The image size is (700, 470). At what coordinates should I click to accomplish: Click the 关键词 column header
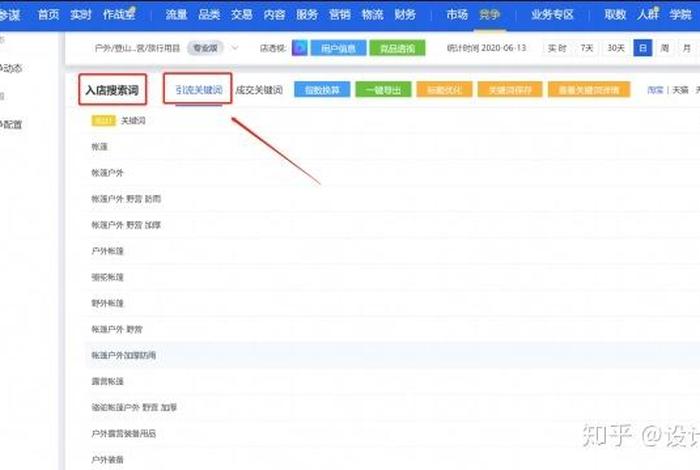[133, 121]
